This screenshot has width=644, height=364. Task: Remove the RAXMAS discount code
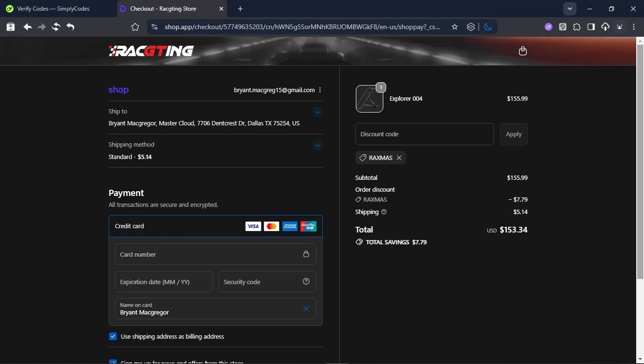pos(399,158)
